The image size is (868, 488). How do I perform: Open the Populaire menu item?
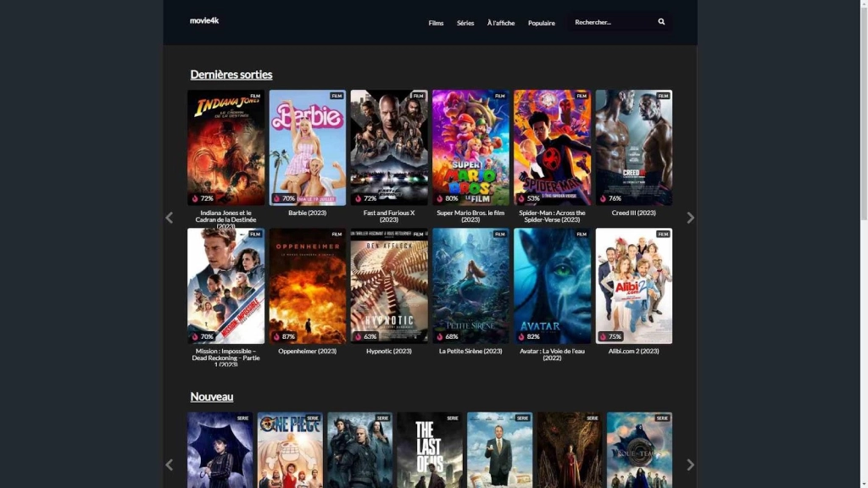click(541, 23)
